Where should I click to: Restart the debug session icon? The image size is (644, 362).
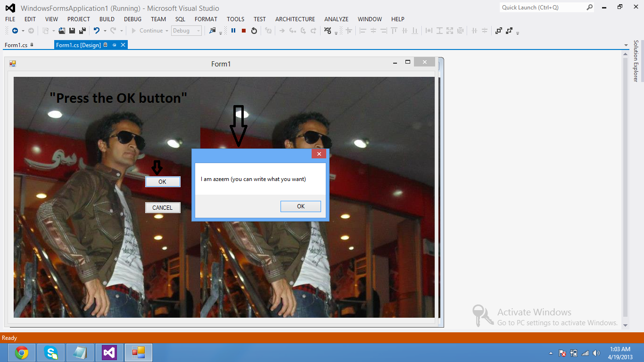coord(255,30)
